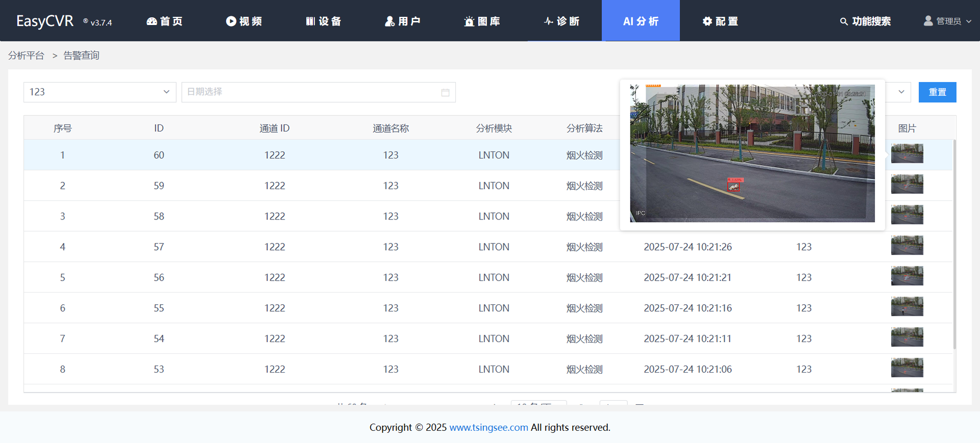The width and height of the screenshot is (980, 443).
Task: Click the video play icon
Action: [231, 21]
